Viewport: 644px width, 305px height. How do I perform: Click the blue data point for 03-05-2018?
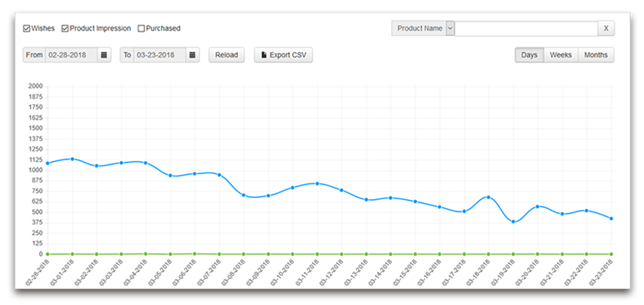point(170,176)
